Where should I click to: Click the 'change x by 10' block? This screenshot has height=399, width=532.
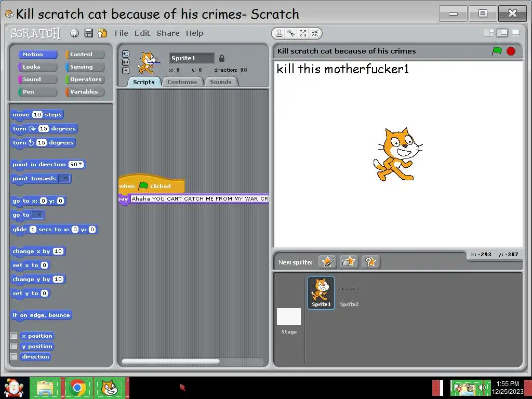[38, 251]
